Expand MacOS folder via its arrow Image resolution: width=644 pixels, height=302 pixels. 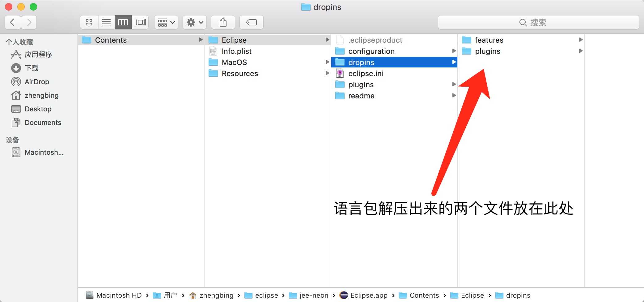[x=327, y=62]
